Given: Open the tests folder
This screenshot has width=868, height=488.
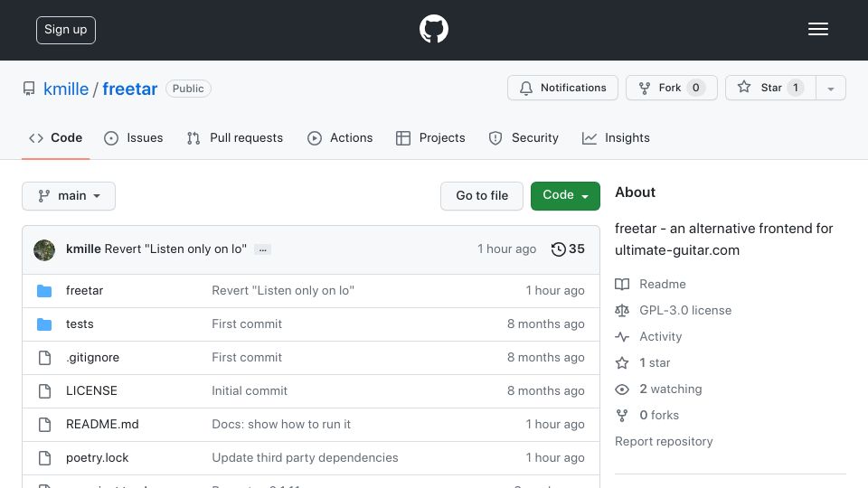Looking at the screenshot, I should pyautogui.click(x=80, y=324).
